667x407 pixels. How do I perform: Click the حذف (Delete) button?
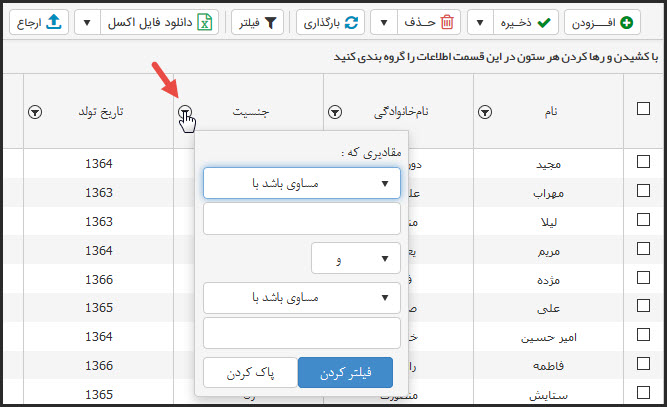pyautogui.click(x=429, y=22)
